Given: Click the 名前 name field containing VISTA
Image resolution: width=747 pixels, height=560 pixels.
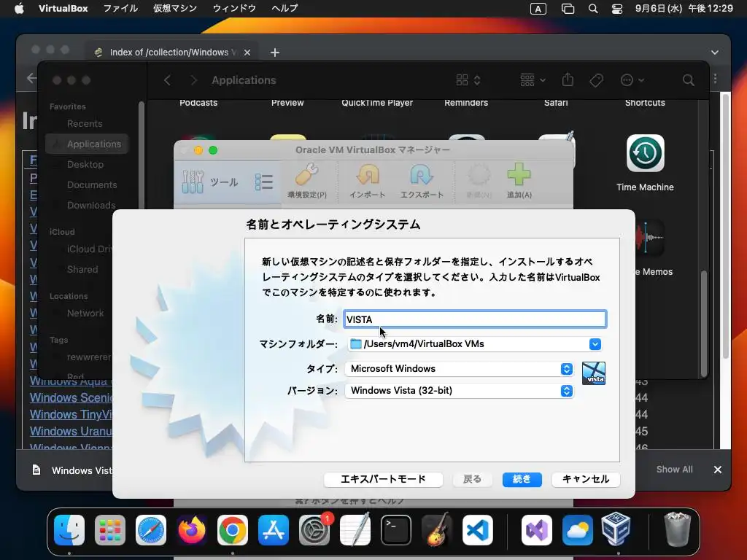Looking at the screenshot, I should tap(475, 319).
